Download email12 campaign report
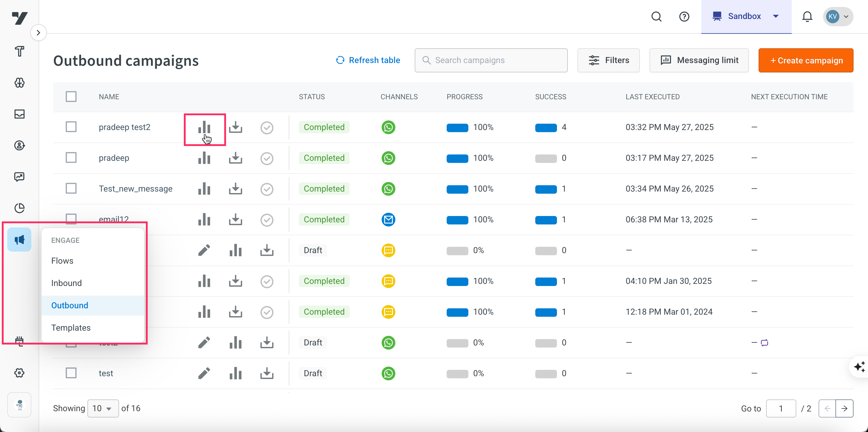The image size is (868, 432). (x=235, y=220)
